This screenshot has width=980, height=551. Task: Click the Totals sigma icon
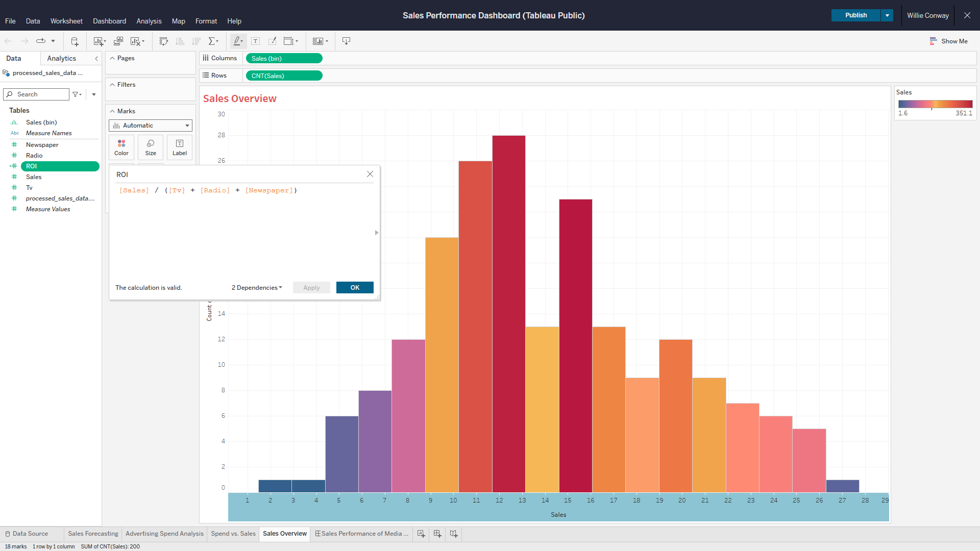(212, 41)
